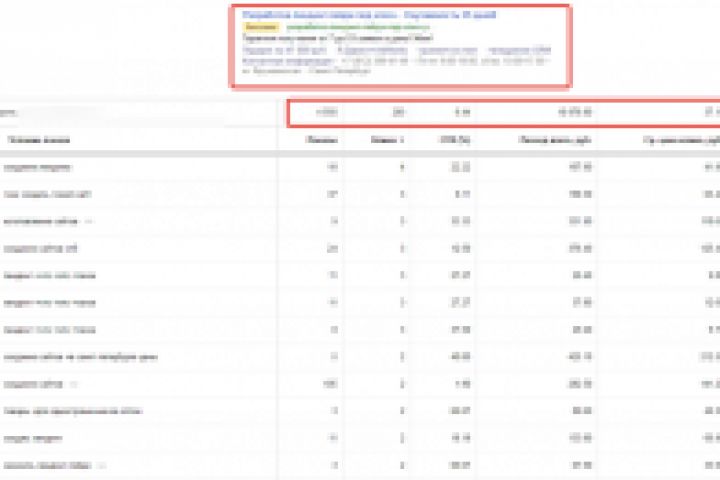The width and height of the screenshot is (720, 480).
Task: Click the yellow ad label badge
Action: coord(261,27)
